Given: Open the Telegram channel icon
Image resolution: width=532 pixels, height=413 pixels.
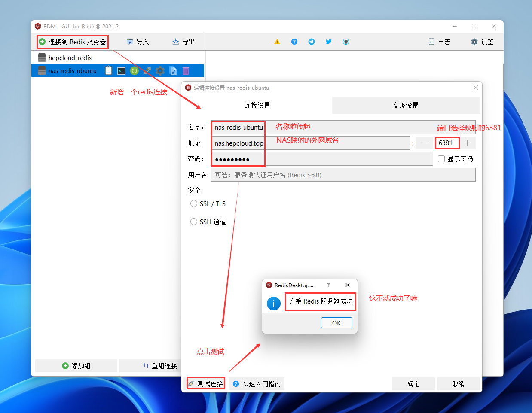Looking at the screenshot, I should [x=312, y=42].
